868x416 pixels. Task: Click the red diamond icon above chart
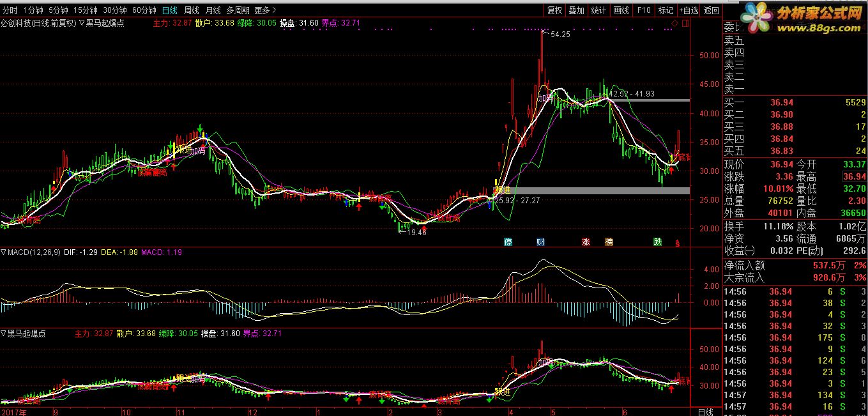point(674,23)
